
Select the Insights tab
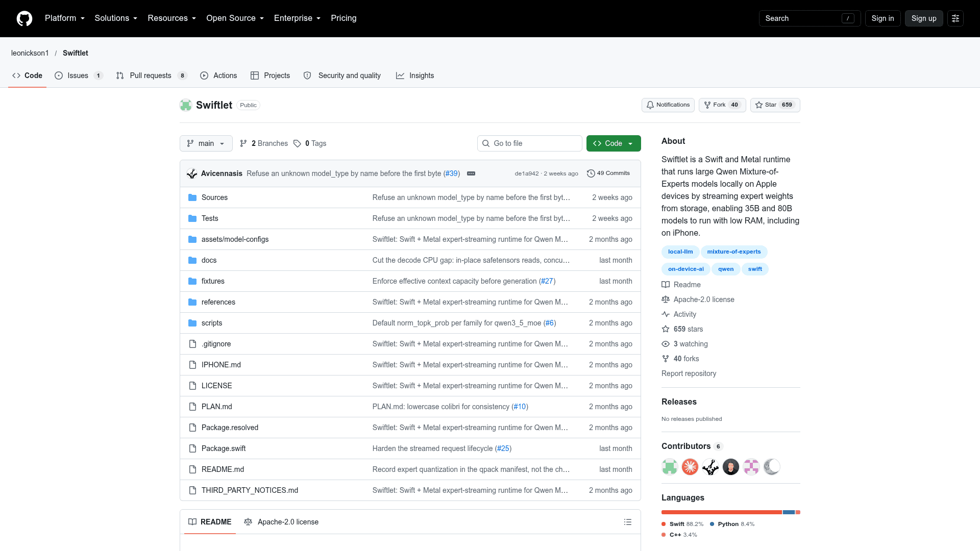pos(415,76)
